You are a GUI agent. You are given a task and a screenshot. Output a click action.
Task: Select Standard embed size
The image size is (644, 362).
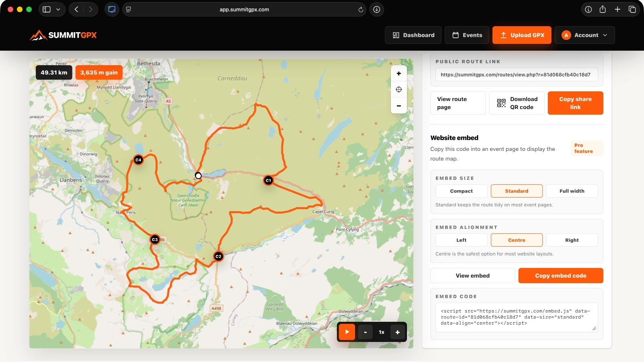point(517,191)
